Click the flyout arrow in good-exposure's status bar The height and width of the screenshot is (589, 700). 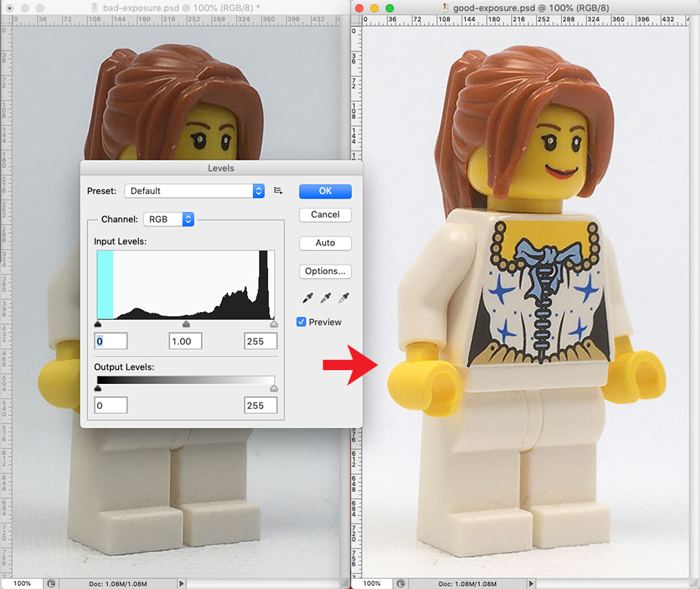pos(531,583)
